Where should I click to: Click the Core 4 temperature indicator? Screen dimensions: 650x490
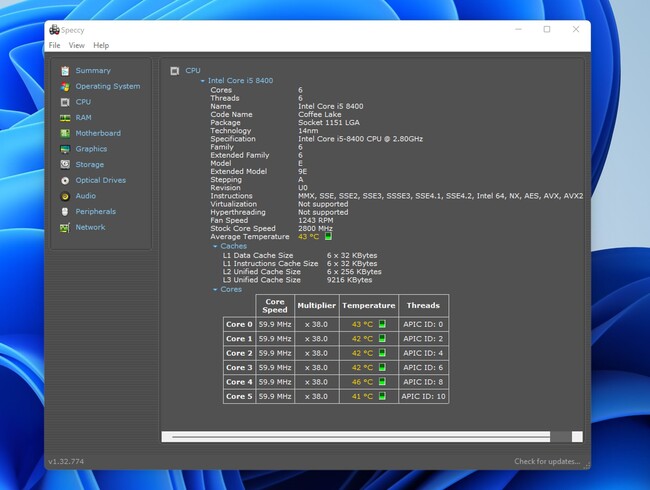click(x=381, y=382)
